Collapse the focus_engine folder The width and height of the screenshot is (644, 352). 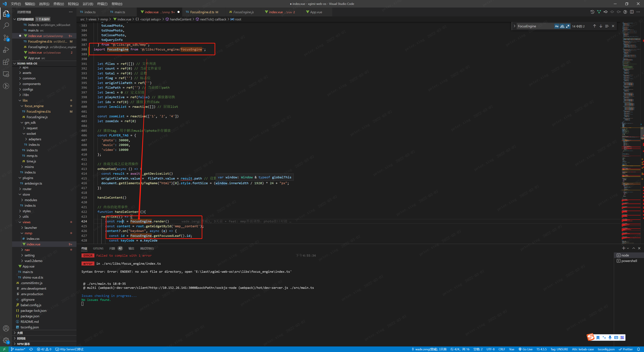point(34,106)
